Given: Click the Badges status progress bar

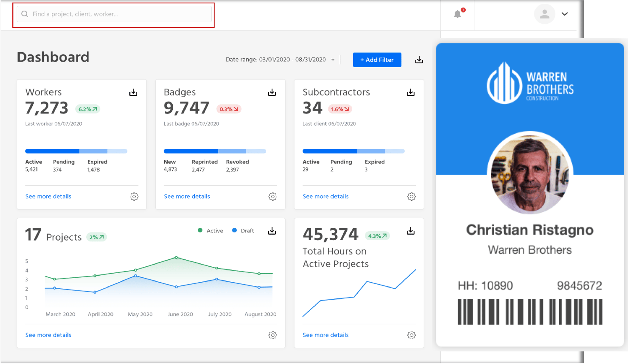Looking at the screenshot, I should pos(215,151).
